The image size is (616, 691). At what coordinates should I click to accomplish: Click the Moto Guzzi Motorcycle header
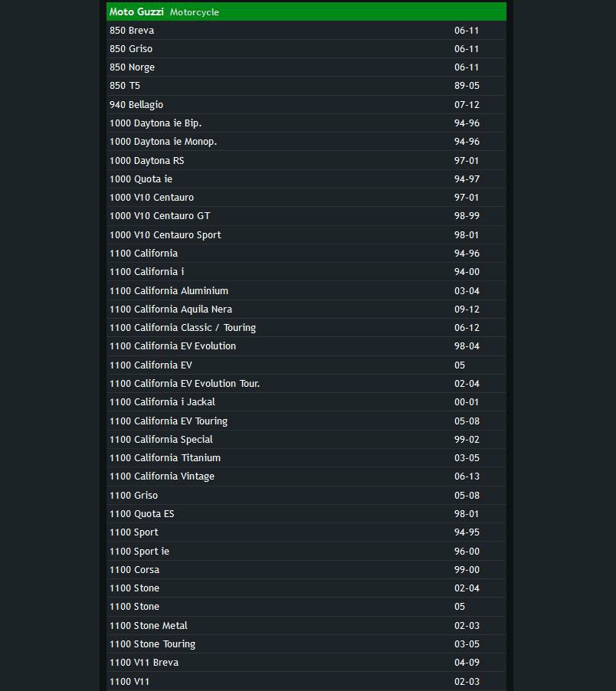tap(165, 12)
